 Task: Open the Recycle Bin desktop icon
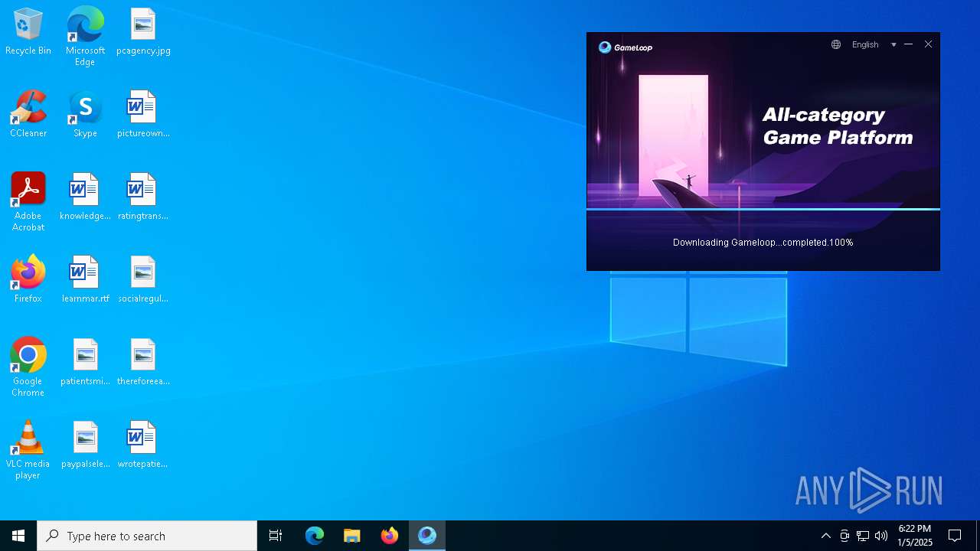[28, 31]
